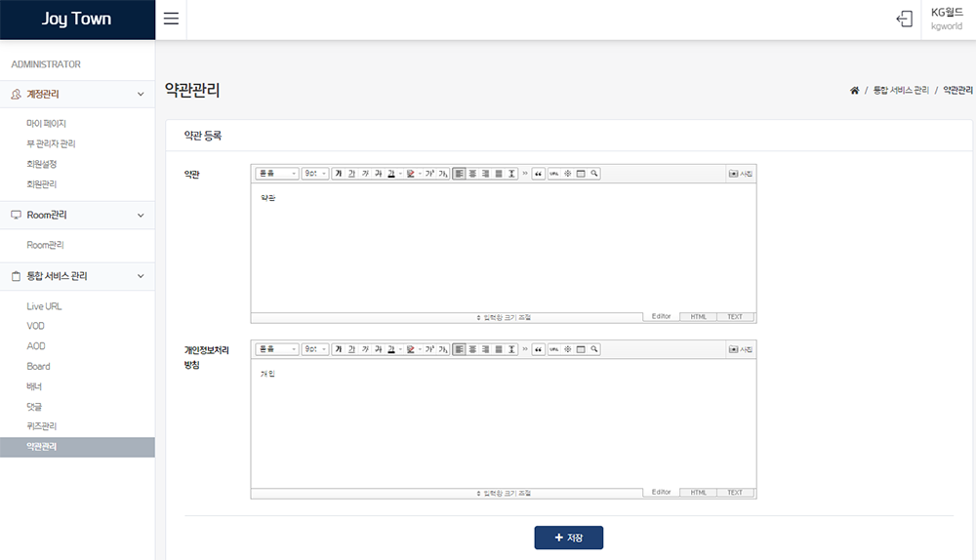Image resolution: width=976 pixels, height=560 pixels.
Task: Click URL link icon in 약관 editor
Action: coord(554,174)
